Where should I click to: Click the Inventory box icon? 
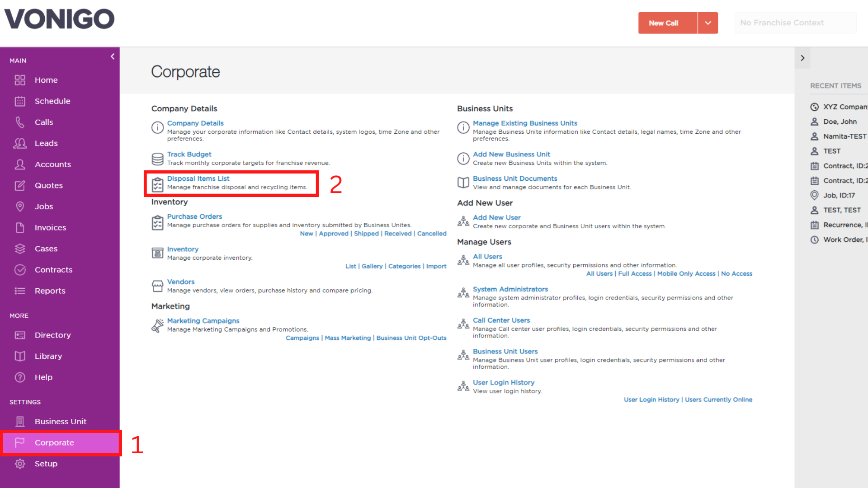pos(157,253)
